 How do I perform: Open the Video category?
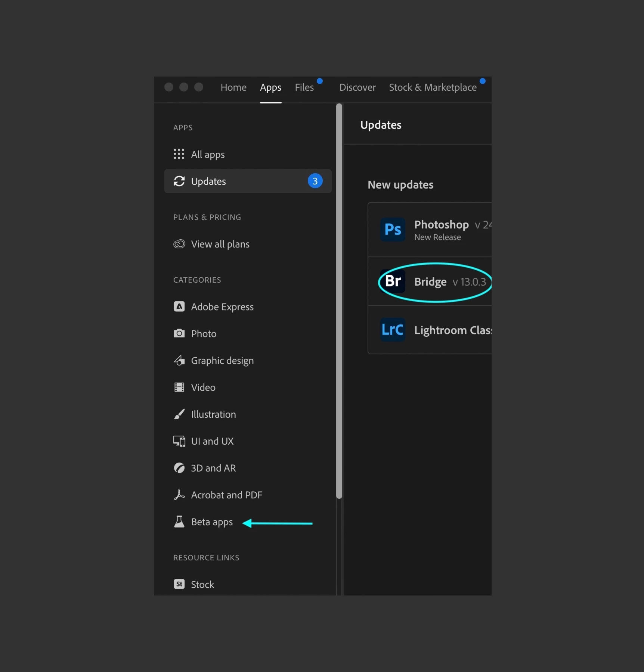(x=248, y=387)
